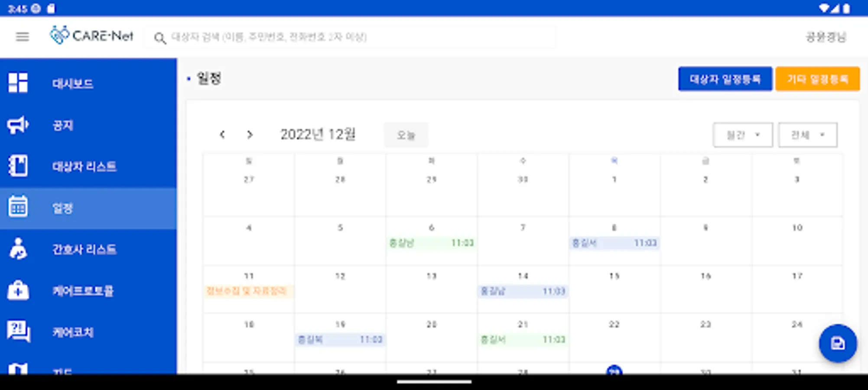Go to the next month

(250, 135)
